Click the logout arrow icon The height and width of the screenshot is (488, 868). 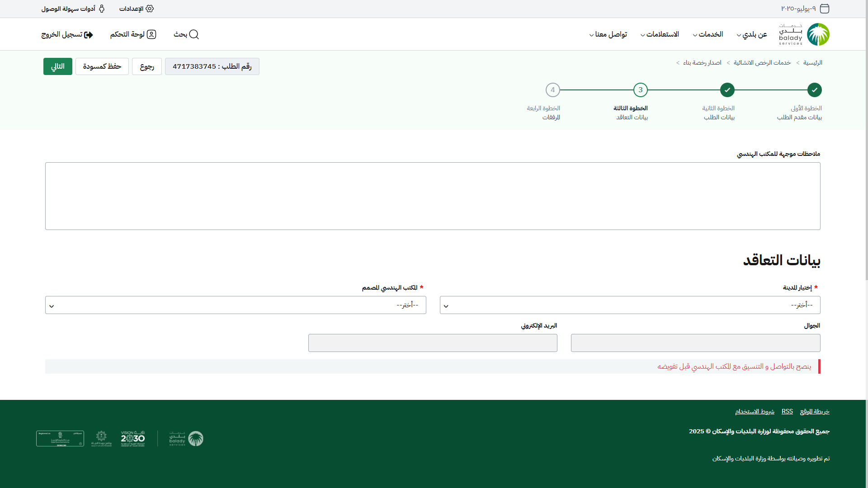89,35
